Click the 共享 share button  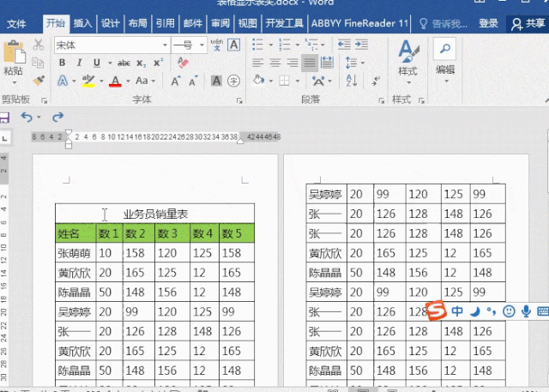coord(528,23)
